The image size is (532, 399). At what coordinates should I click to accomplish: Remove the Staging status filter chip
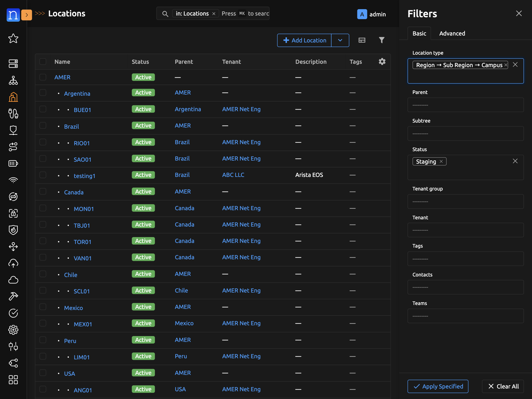(441, 161)
